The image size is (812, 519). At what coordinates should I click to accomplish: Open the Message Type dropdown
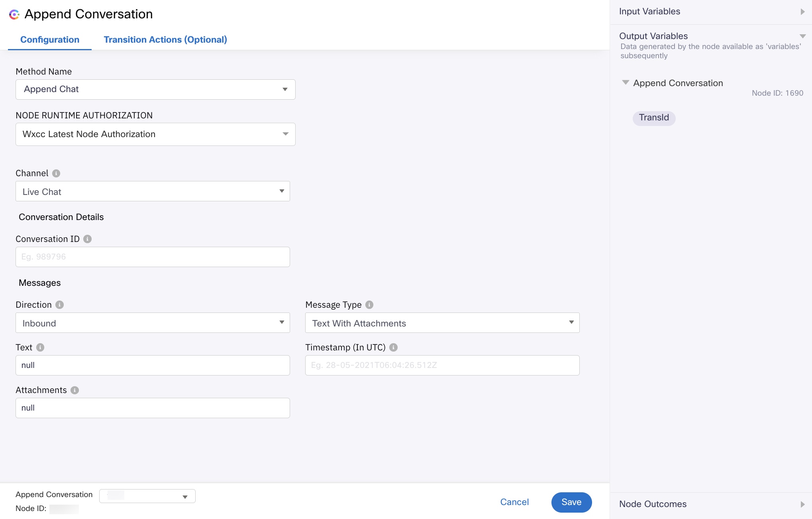442,323
